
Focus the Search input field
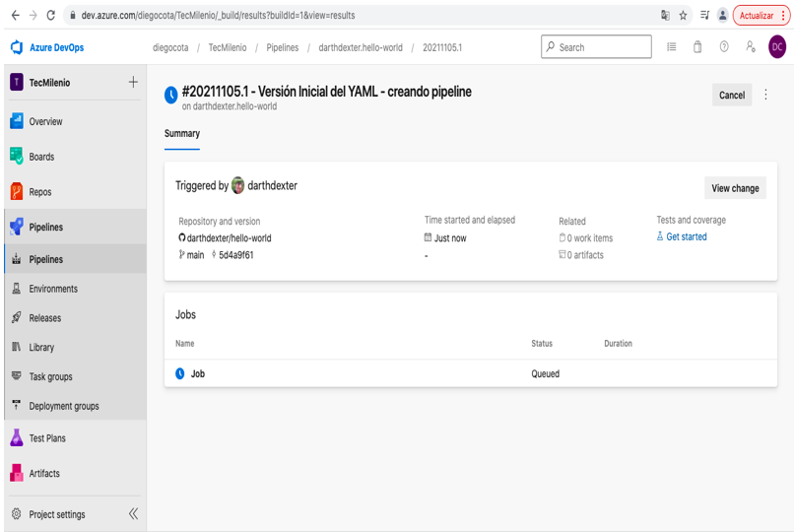click(596, 47)
